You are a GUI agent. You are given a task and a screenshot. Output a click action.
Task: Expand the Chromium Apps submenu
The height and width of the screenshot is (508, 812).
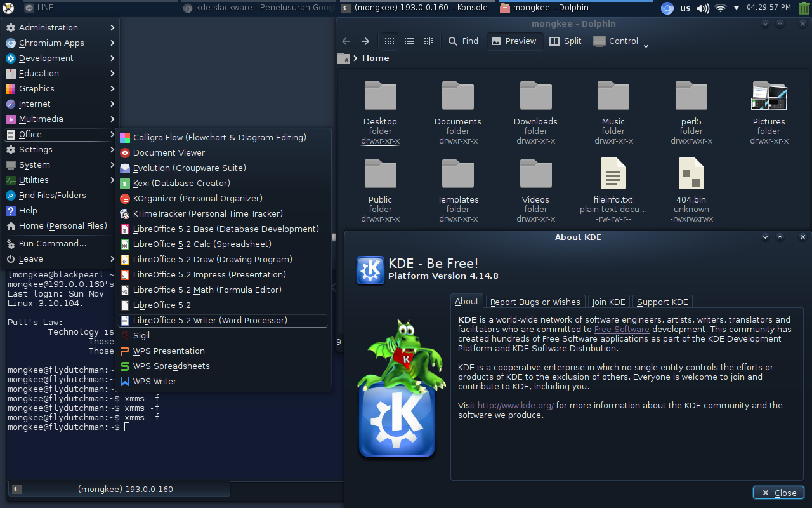[61, 43]
